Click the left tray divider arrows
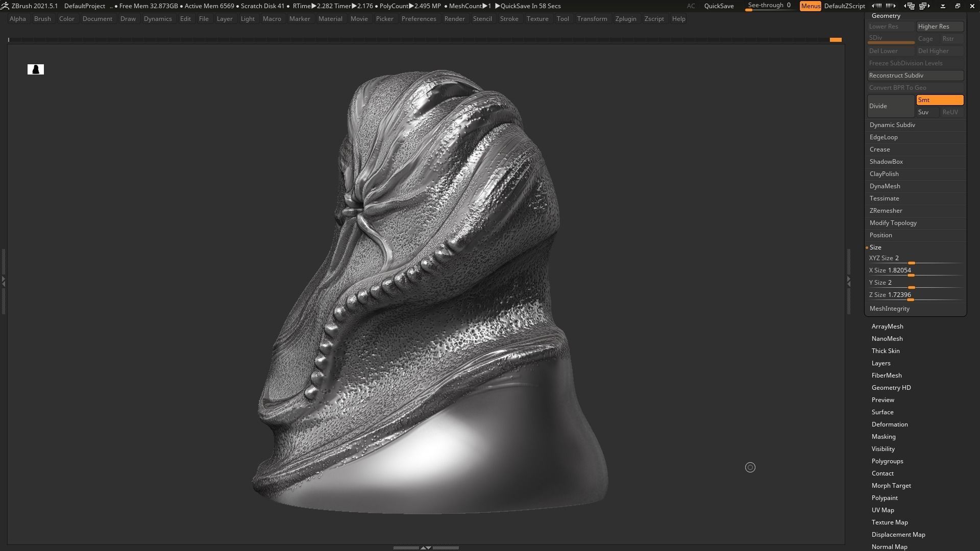Screen dimensions: 980x551 (3, 281)
